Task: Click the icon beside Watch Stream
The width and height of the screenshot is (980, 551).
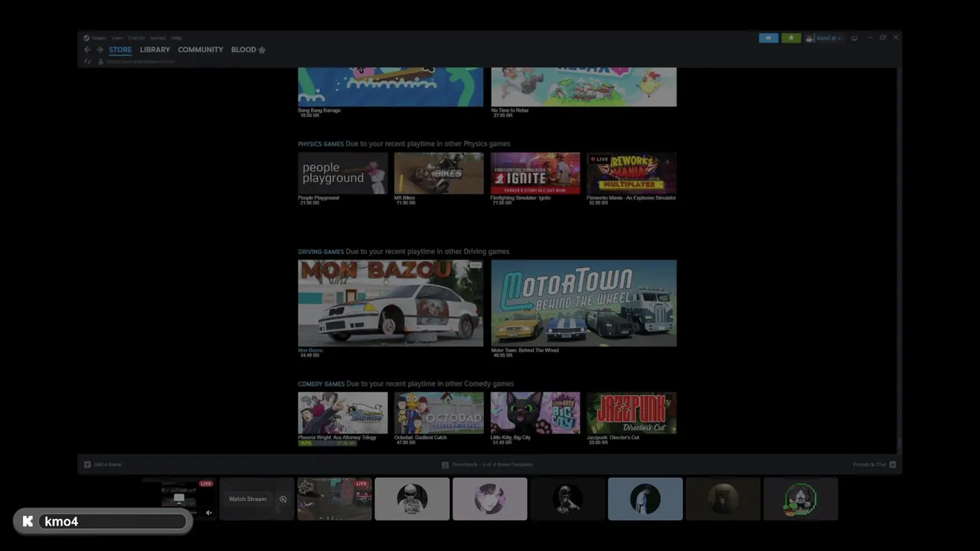Action: 283,499
